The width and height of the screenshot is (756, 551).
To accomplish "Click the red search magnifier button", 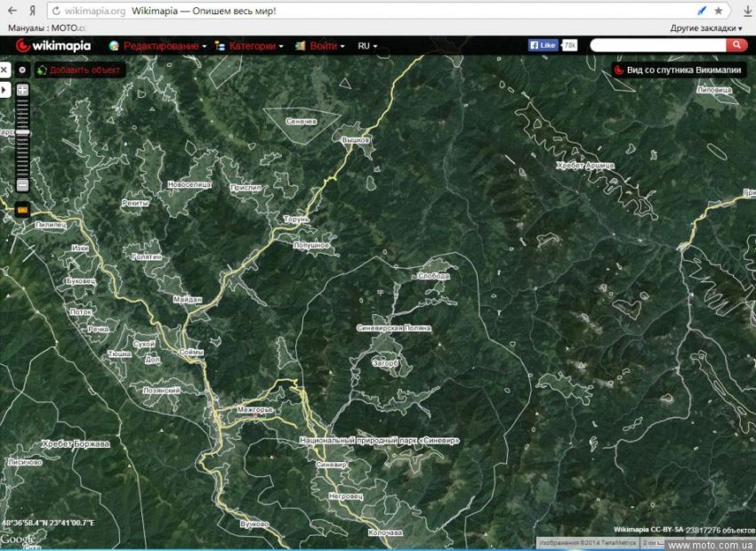I will [x=736, y=45].
